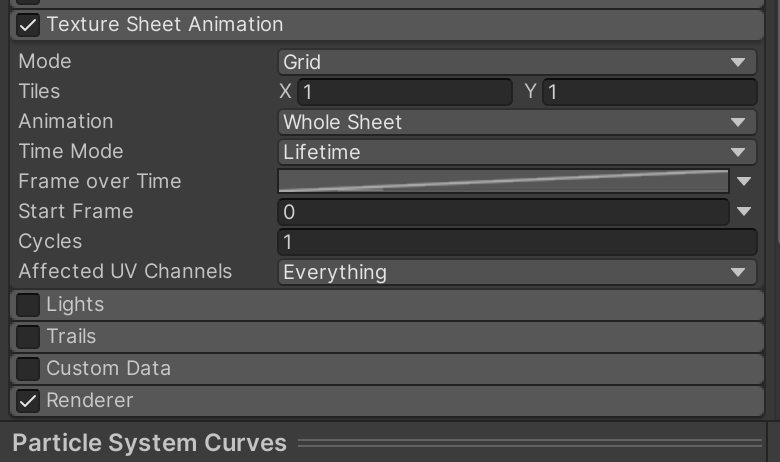The width and height of the screenshot is (780, 462).
Task: Uncheck the Renderer module checkbox
Action: click(x=28, y=401)
